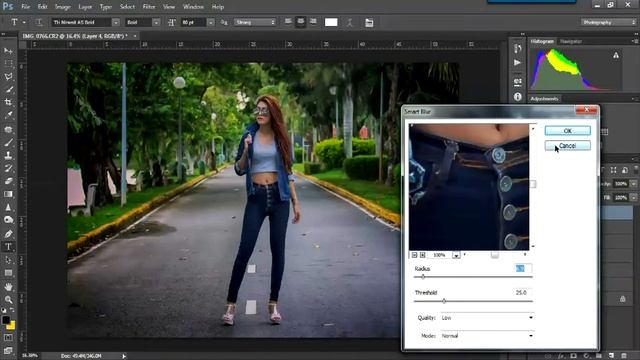
Task: Swap foreground and background colors
Action: (x=12, y=311)
